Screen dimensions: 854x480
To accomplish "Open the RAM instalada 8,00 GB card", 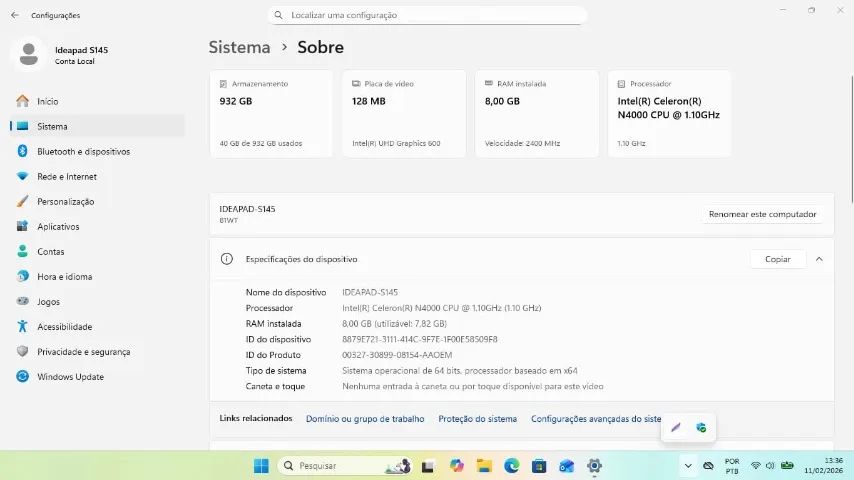I will pos(537,114).
